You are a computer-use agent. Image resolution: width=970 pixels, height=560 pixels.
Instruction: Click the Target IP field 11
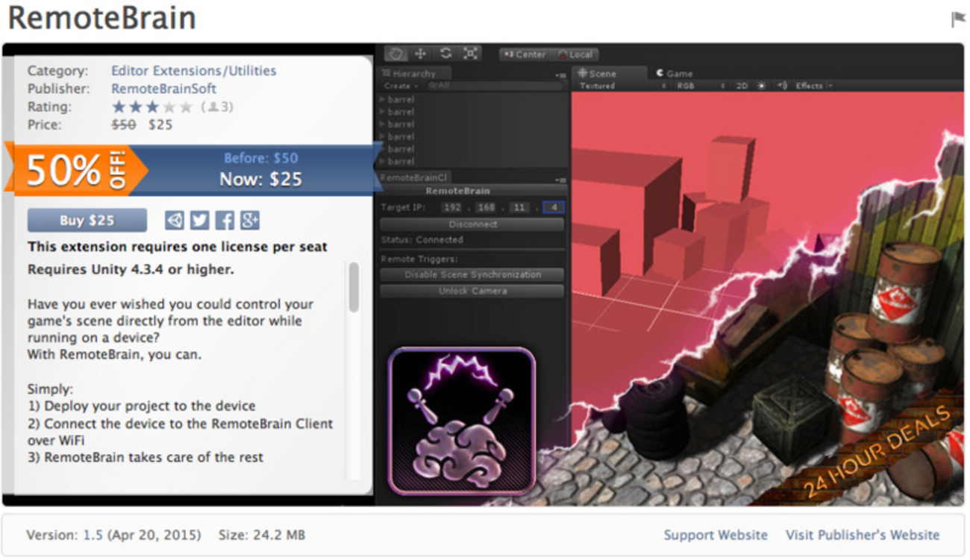pos(520,207)
